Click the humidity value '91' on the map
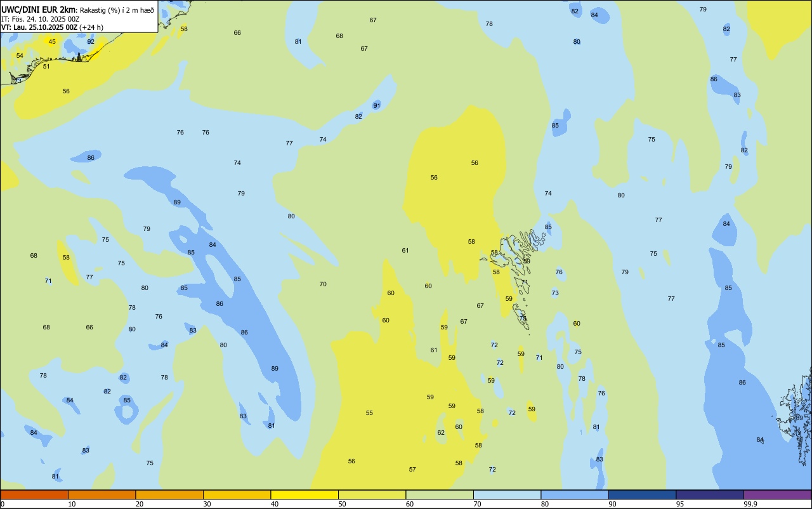Viewport: 812px width, 509px height. pyautogui.click(x=377, y=106)
